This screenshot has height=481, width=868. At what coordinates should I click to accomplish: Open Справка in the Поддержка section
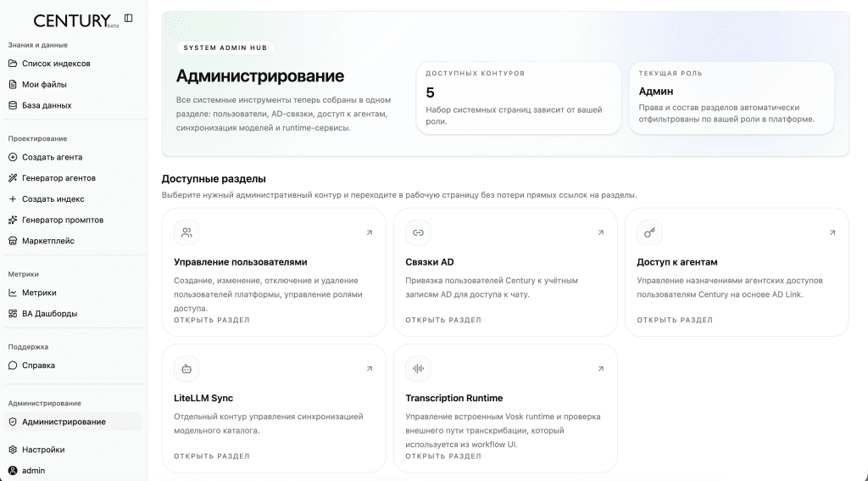(73, 365)
